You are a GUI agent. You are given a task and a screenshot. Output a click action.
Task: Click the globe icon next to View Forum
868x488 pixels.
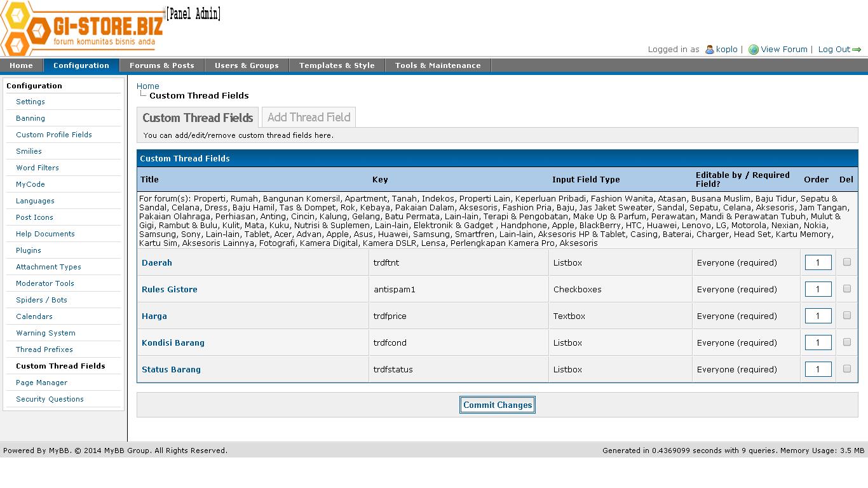pyautogui.click(x=754, y=50)
